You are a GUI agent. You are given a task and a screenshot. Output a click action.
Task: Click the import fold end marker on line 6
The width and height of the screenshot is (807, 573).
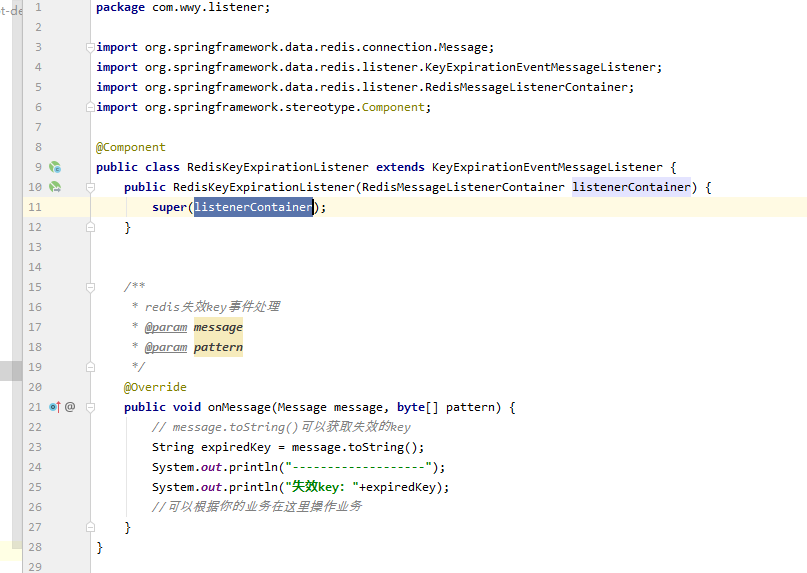90,107
